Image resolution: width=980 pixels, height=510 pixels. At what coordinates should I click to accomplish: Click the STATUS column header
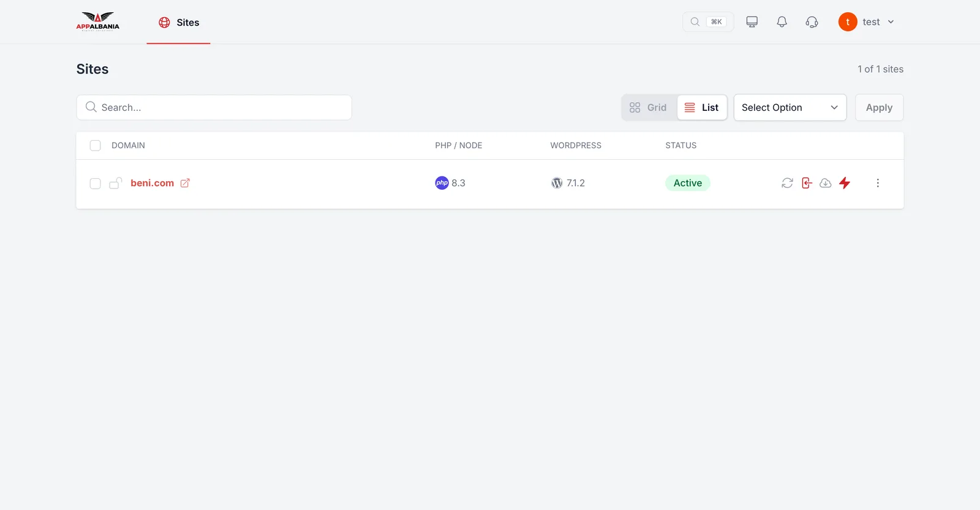(680, 146)
